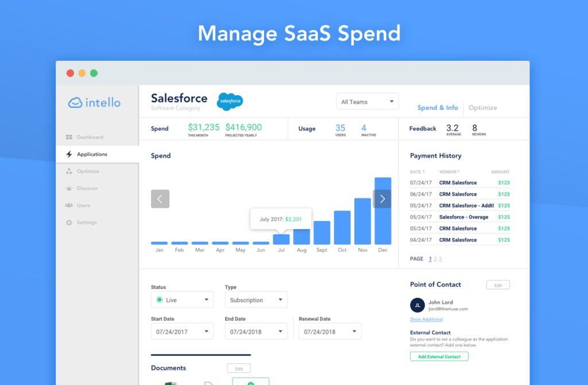Screen dimensions: 588x385
Task: Click the Settings gear icon
Action: pos(69,222)
